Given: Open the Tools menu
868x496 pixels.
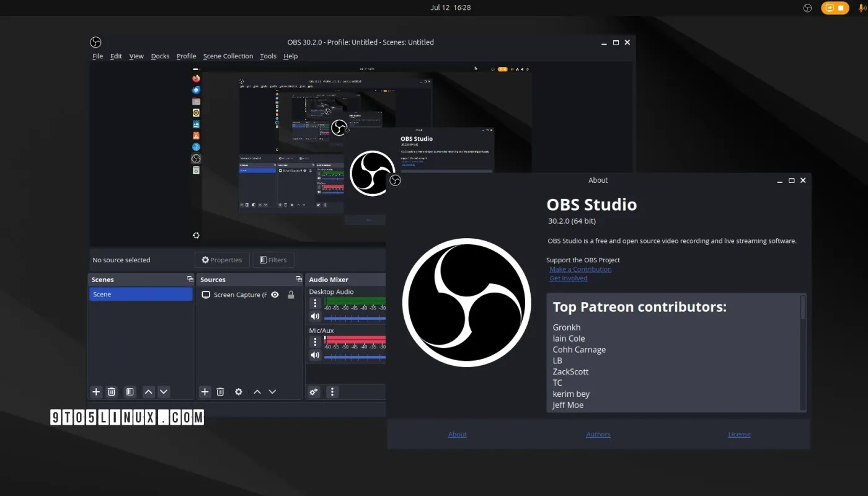Looking at the screenshot, I should (268, 56).
